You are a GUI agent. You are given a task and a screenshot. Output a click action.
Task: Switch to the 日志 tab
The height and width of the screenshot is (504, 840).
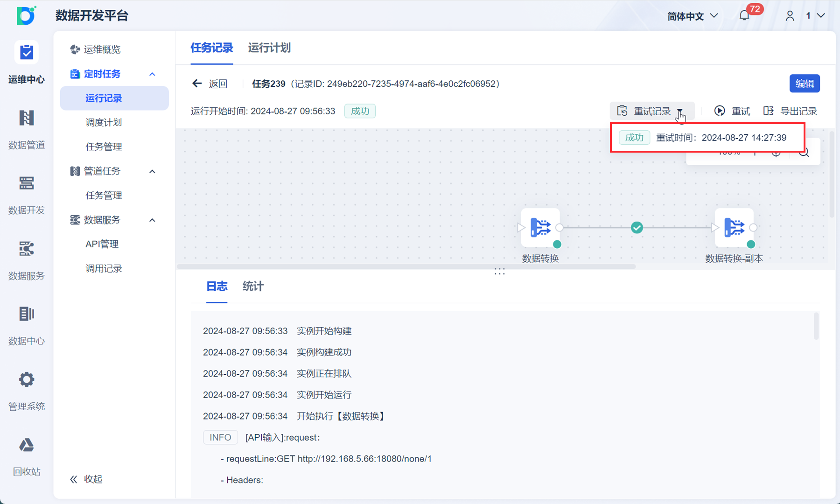[x=217, y=286]
